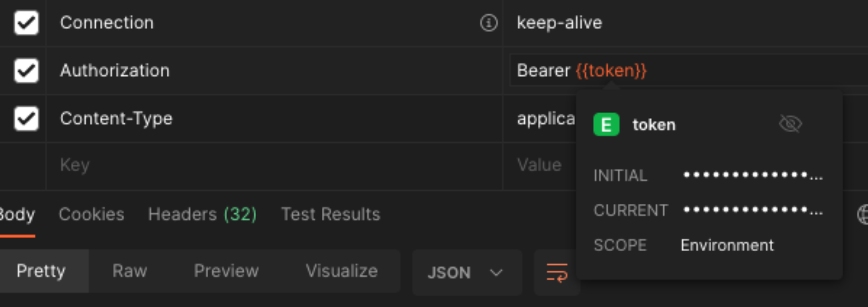Click the globe icon at right edge
The width and height of the screenshot is (868, 307).
[862, 214]
